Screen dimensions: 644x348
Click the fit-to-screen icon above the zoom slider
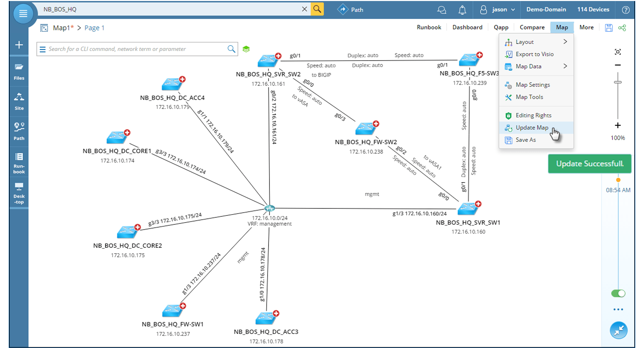tap(618, 52)
